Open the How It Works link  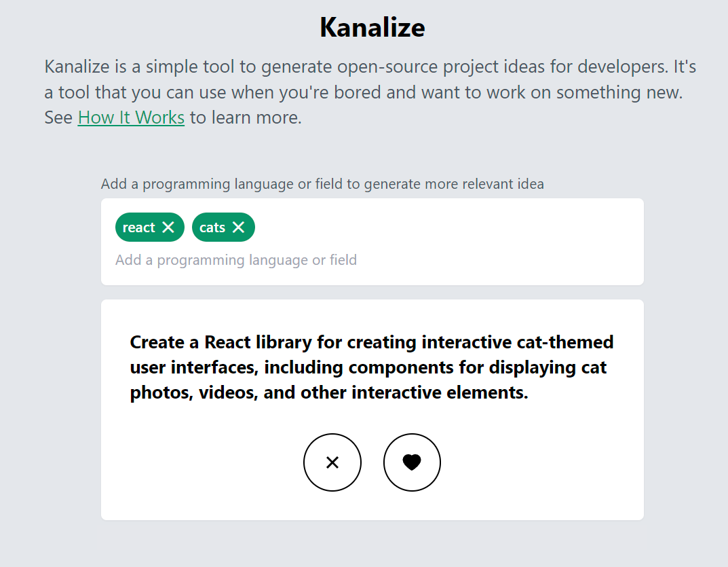pyautogui.click(x=131, y=117)
